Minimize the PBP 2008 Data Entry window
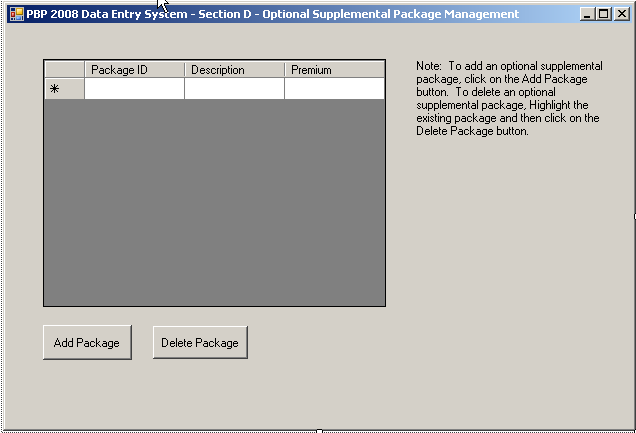 tap(587, 14)
